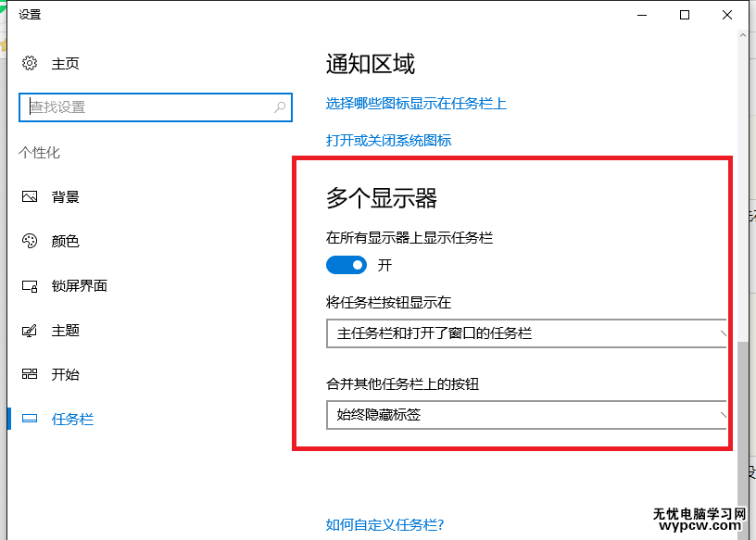
Task: Click the 多个显示器 heading
Action: click(382, 198)
